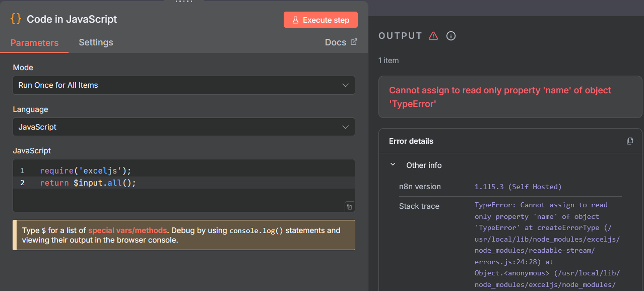The height and width of the screenshot is (291, 644).
Task: Click the dotted drag handle atop the panel
Action: tap(184, 2)
